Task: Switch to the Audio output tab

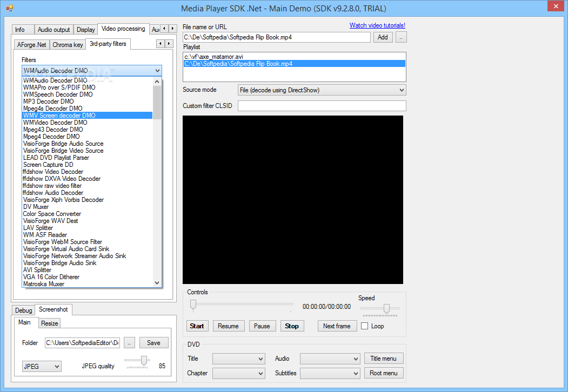Action: coord(54,30)
